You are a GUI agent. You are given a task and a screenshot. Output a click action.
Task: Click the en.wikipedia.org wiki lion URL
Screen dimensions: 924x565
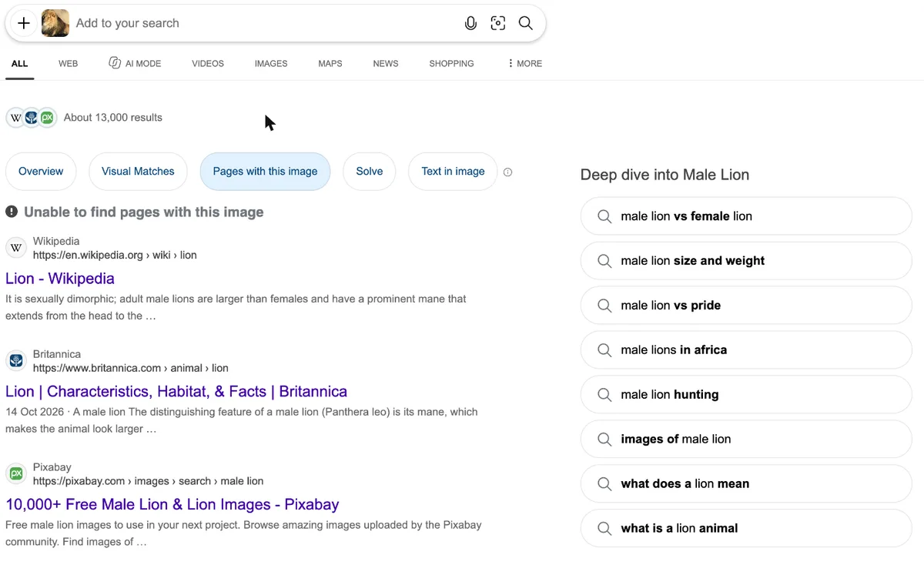115,255
